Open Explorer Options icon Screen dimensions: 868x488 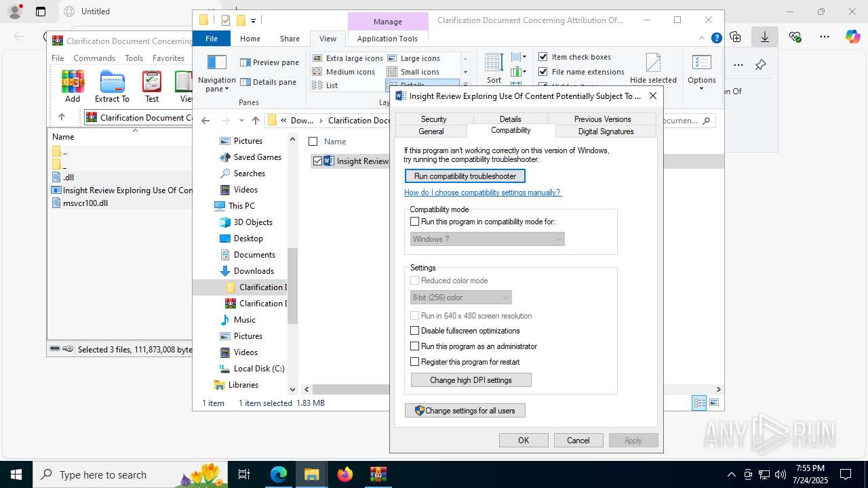(701, 63)
